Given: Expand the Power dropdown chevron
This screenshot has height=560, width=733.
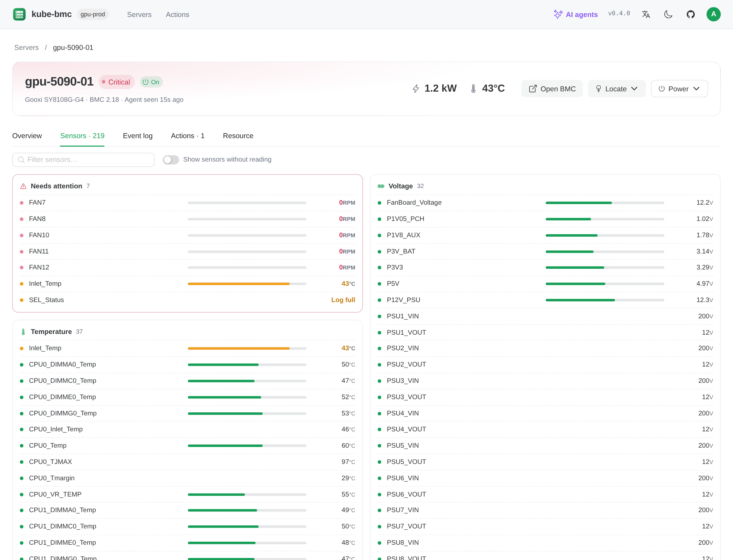Looking at the screenshot, I should click(696, 89).
